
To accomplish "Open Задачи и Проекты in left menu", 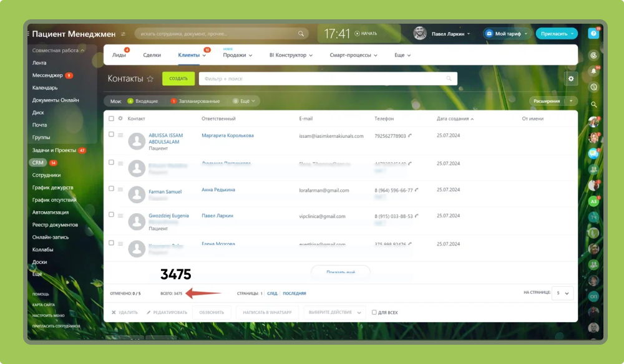I will point(54,150).
